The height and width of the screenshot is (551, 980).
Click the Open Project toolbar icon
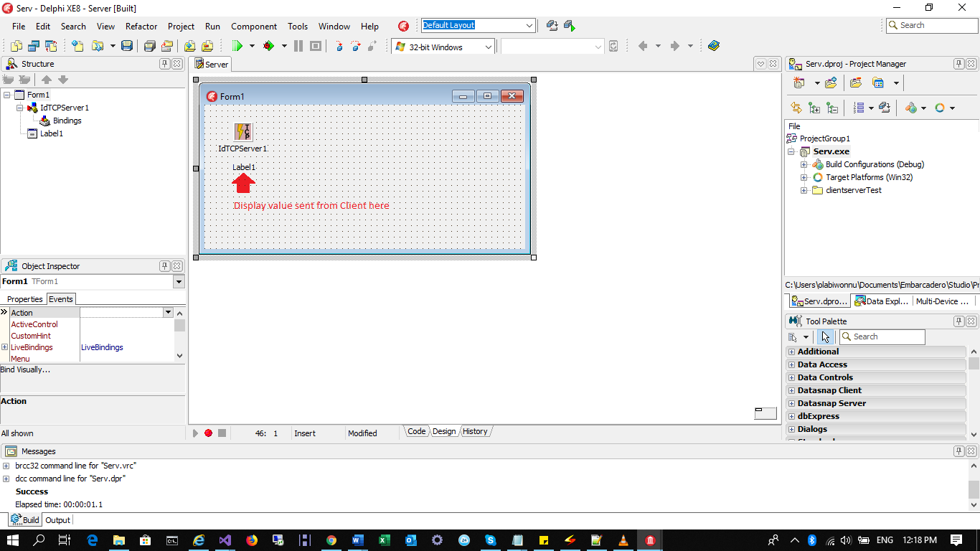[166, 46]
